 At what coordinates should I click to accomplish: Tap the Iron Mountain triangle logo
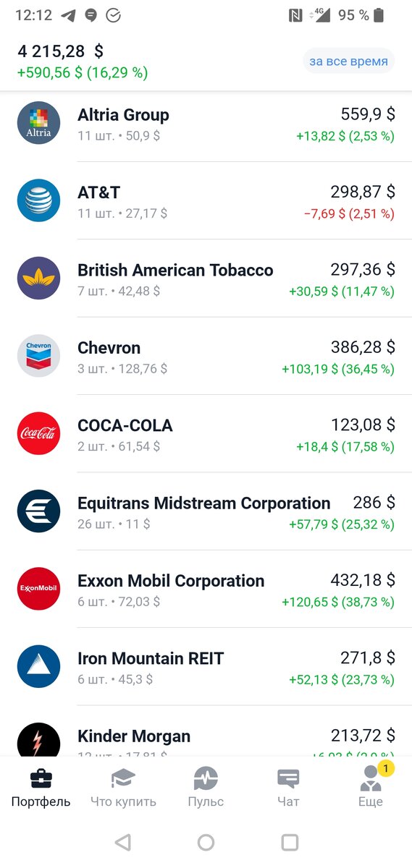tap(38, 667)
